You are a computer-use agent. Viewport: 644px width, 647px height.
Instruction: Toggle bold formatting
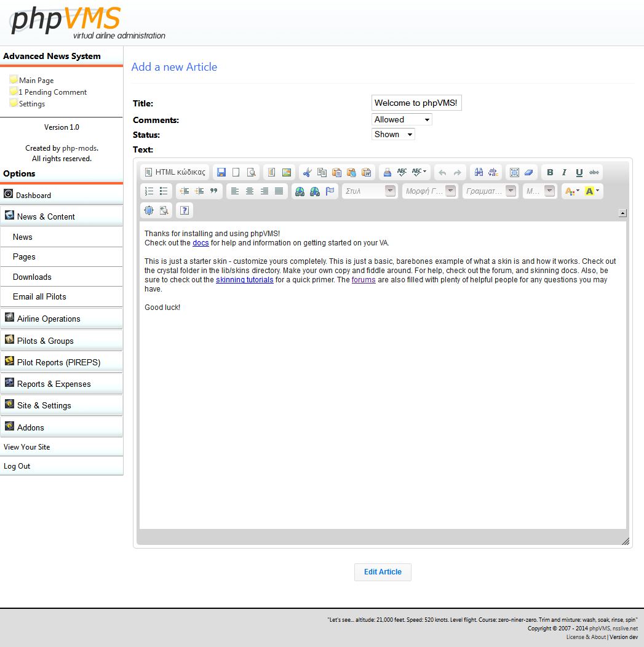coord(550,172)
